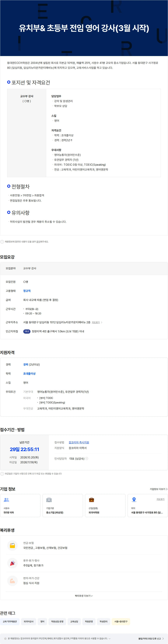Open the 지도보기 link in the 위치 card
168x644 pixels.
click(160, 499)
